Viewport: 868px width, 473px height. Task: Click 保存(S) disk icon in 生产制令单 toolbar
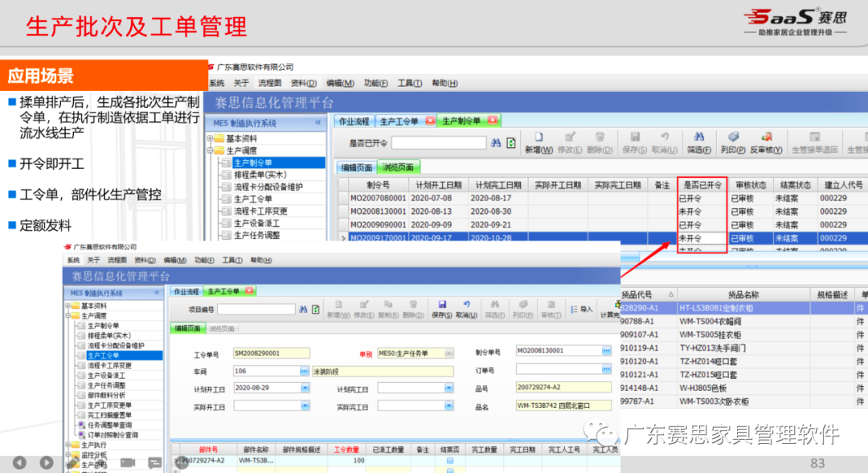click(x=635, y=137)
